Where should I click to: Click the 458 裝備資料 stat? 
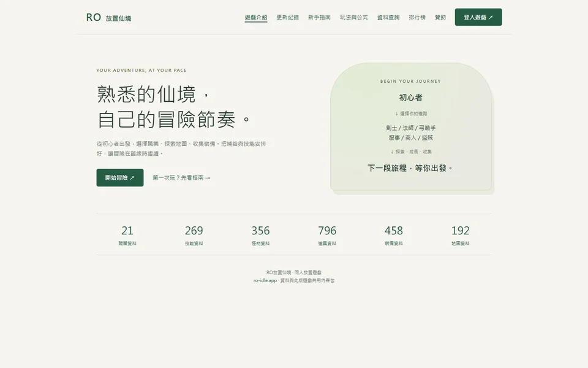click(394, 235)
